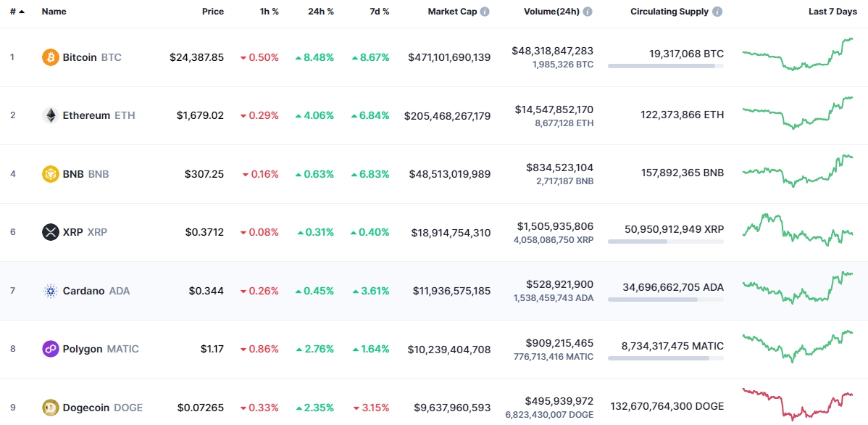Sort by 1h % change
868x425 pixels.
pos(269,12)
